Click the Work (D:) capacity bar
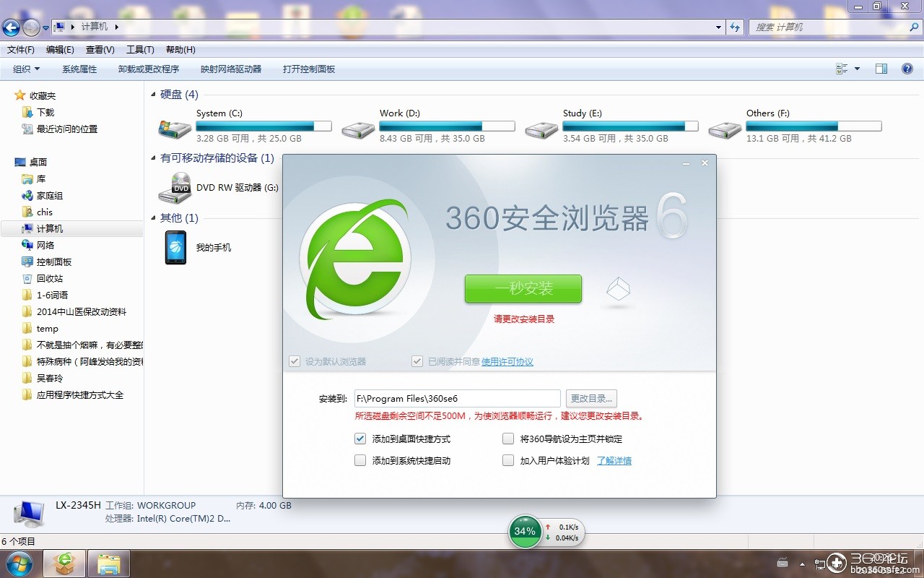 click(x=448, y=126)
